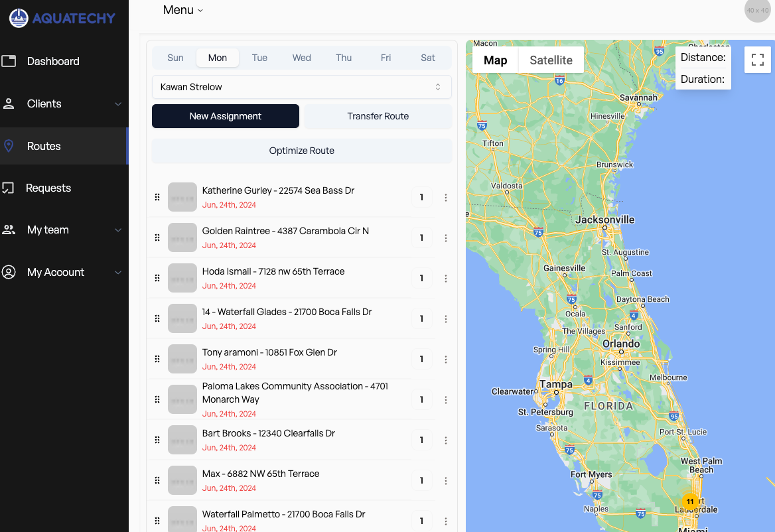The height and width of the screenshot is (532, 775).
Task: Click the New Assignment button
Action: 226,116
